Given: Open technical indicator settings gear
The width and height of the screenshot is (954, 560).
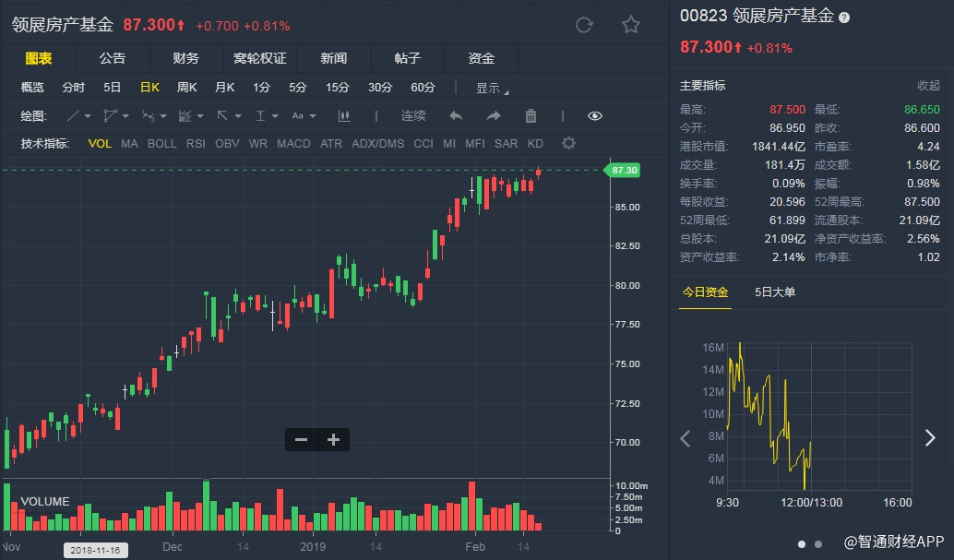Looking at the screenshot, I should click(568, 143).
